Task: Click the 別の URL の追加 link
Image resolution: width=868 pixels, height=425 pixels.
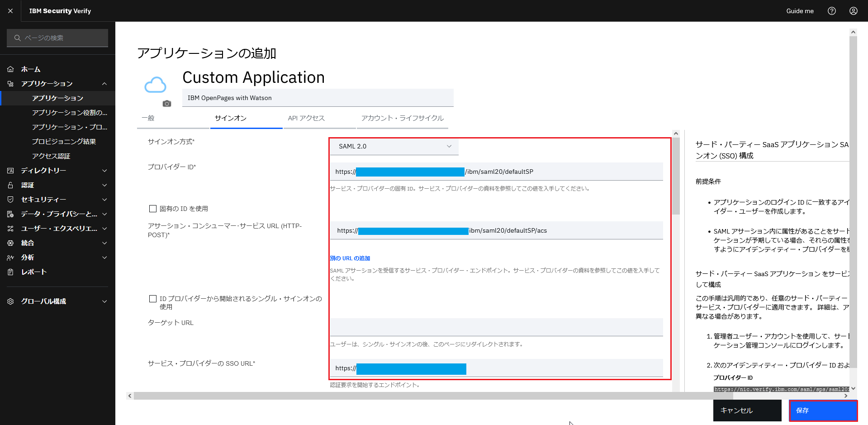Action: tap(350, 258)
